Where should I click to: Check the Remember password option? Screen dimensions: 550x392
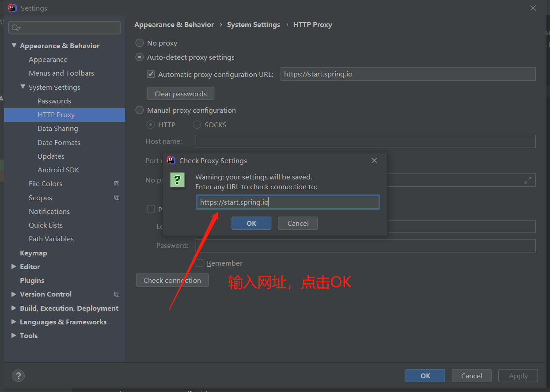[200, 263]
